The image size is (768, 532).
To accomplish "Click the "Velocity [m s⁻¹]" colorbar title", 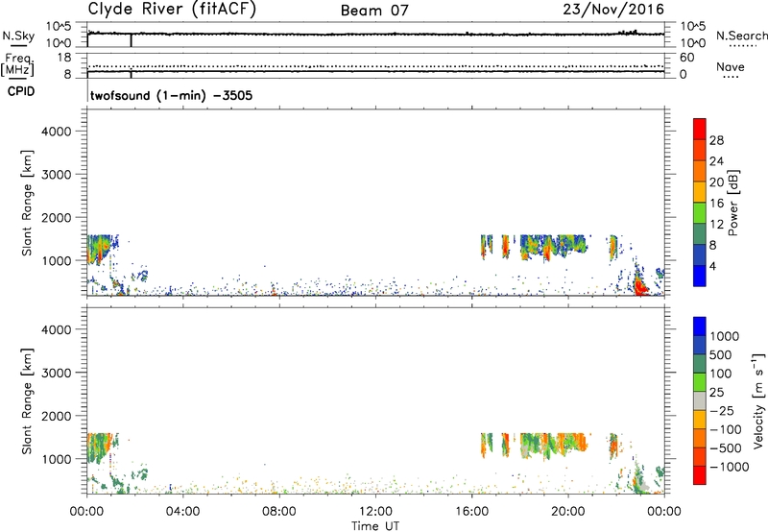I will pos(758,400).
